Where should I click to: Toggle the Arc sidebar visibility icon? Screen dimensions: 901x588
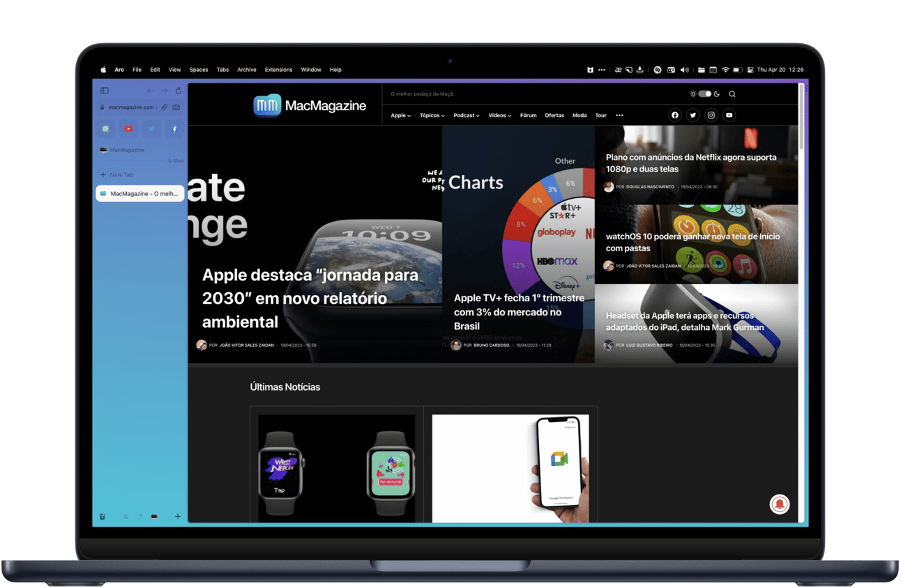(105, 91)
